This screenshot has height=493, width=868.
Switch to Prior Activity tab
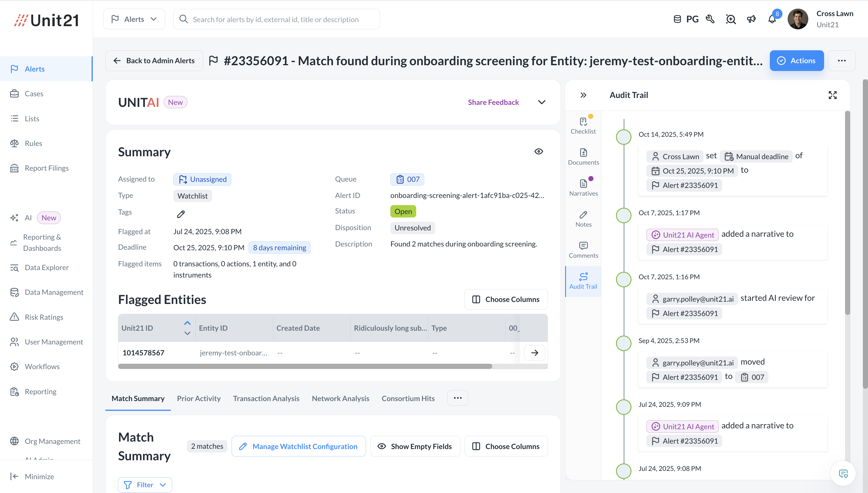(x=199, y=398)
